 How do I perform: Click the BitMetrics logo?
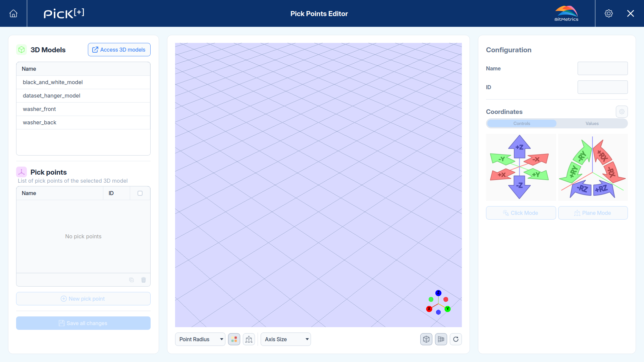[x=567, y=13]
